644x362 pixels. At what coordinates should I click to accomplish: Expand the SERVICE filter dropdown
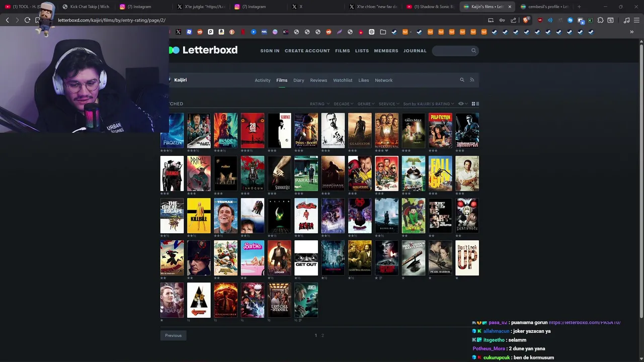[x=389, y=104]
